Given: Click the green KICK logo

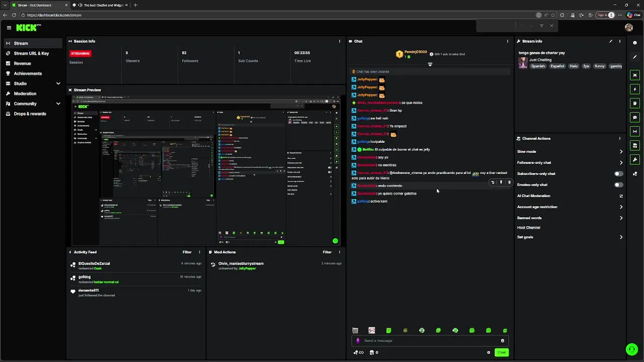Looking at the screenshot, I should click(x=28, y=28).
